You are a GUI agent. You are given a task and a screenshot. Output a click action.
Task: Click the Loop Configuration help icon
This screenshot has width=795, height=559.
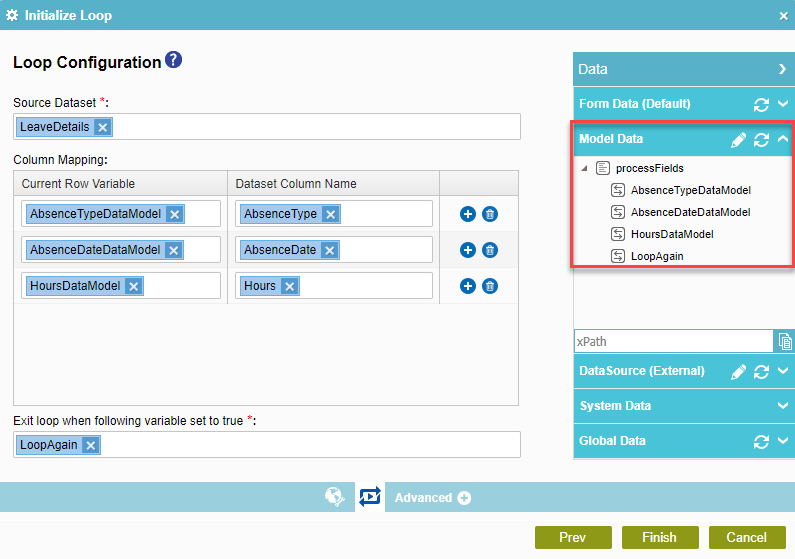(x=174, y=61)
